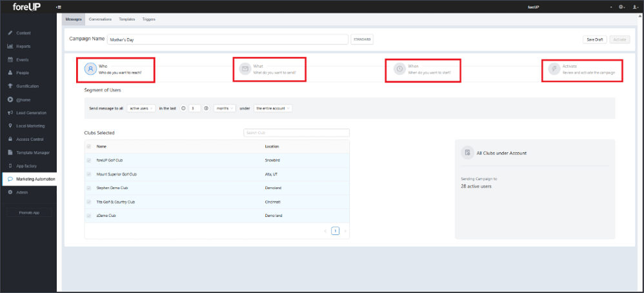Screen dimensions: 644x293
Task: Click the All Clubs under Account icon
Action: [467, 153]
